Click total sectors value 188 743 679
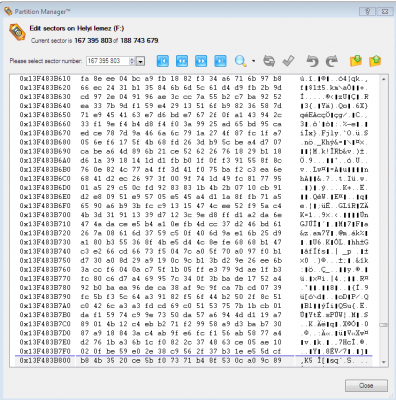 (x=139, y=41)
